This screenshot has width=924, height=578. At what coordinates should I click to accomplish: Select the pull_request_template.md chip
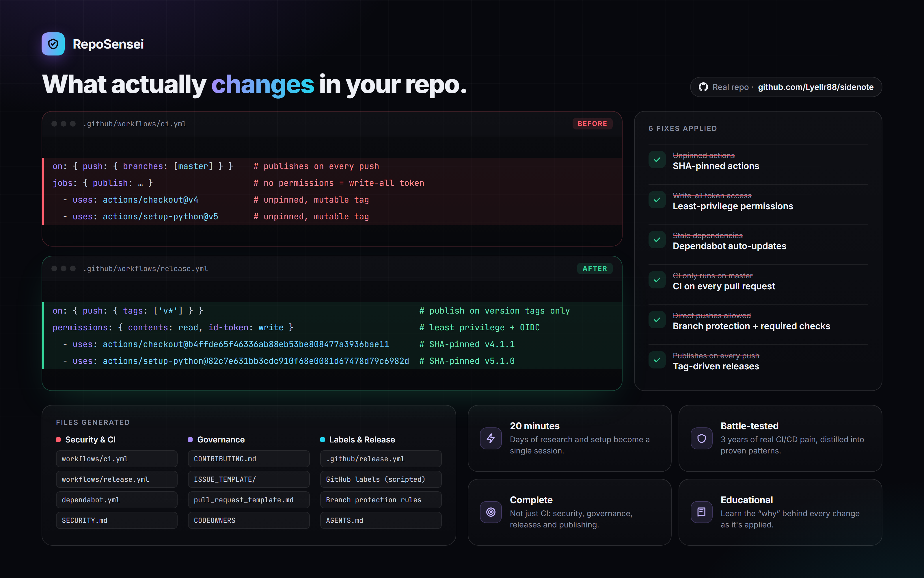[249, 500]
